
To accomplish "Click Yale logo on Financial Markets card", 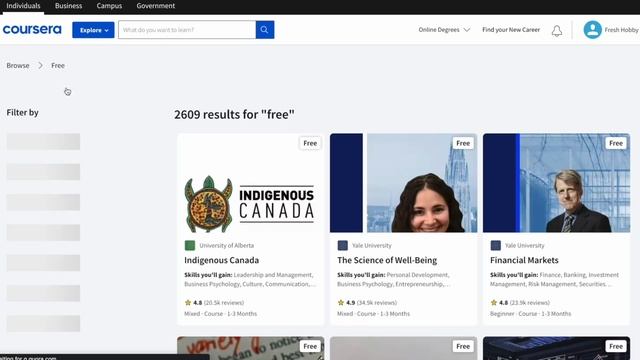I will [496, 245].
